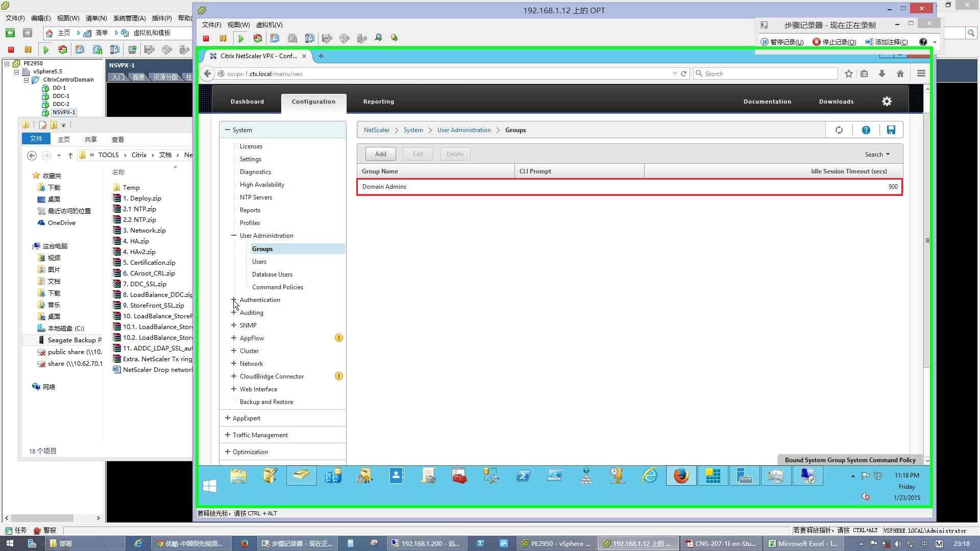Collapse CitrixControlDomain in vSphere tree
980x551 pixels.
[x=27, y=80]
